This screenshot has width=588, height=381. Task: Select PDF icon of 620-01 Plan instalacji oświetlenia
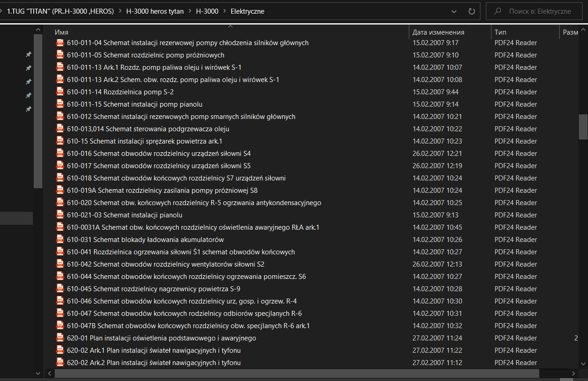coord(60,338)
